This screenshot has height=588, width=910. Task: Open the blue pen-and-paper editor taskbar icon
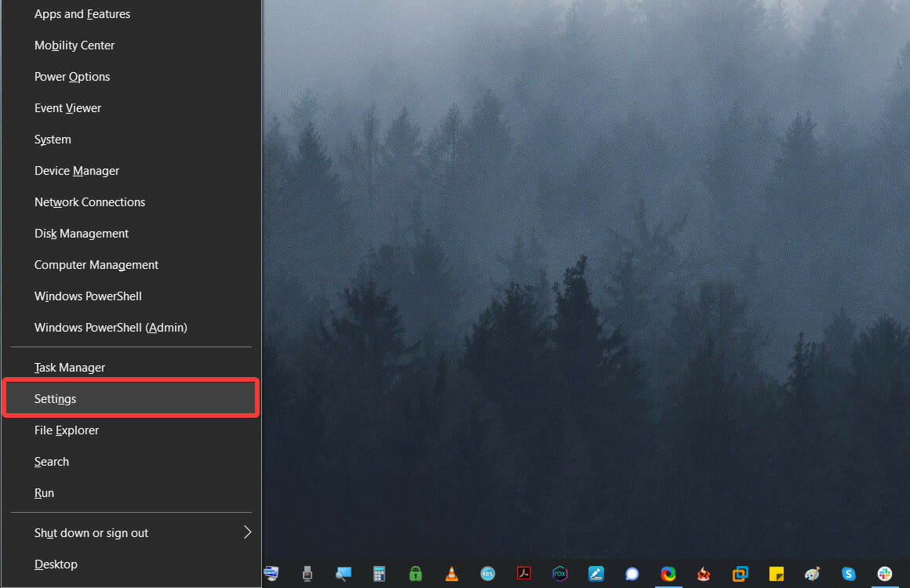click(596, 574)
